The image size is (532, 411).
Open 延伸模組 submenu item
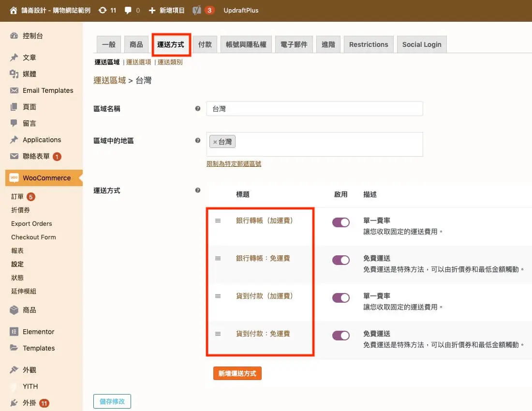pyautogui.click(x=24, y=291)
